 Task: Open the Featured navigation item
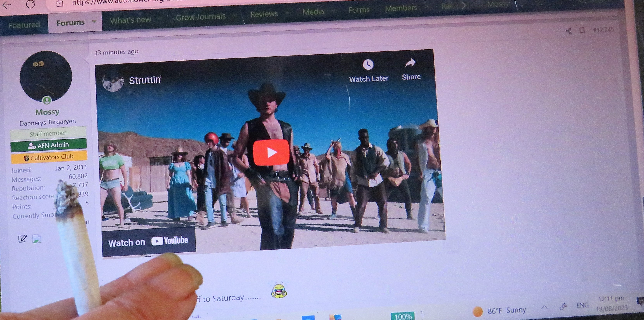(x=24, y=25)
